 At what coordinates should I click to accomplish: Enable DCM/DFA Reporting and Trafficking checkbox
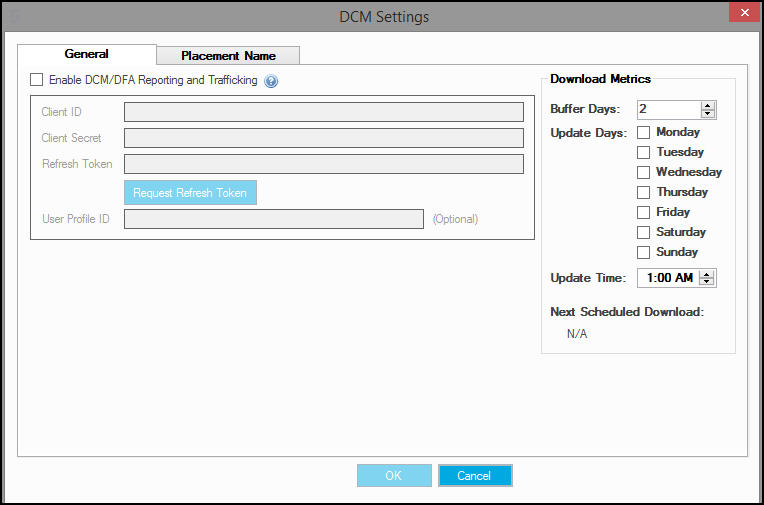(37, 79)
